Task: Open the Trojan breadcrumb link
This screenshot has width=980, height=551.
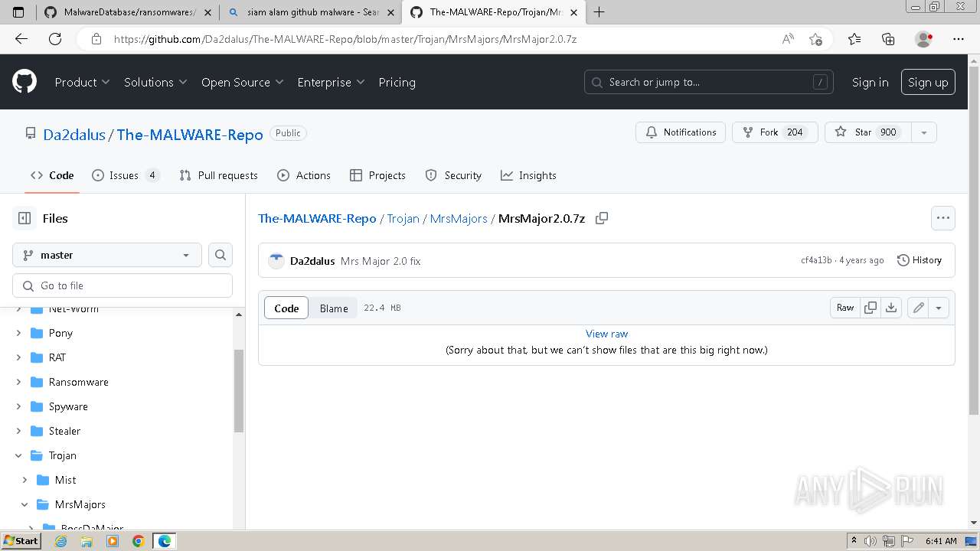Action: (403, 218)
